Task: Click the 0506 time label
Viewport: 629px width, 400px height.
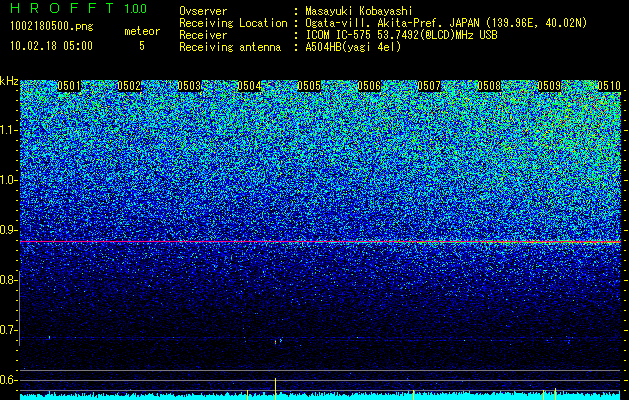Action: 369,86
